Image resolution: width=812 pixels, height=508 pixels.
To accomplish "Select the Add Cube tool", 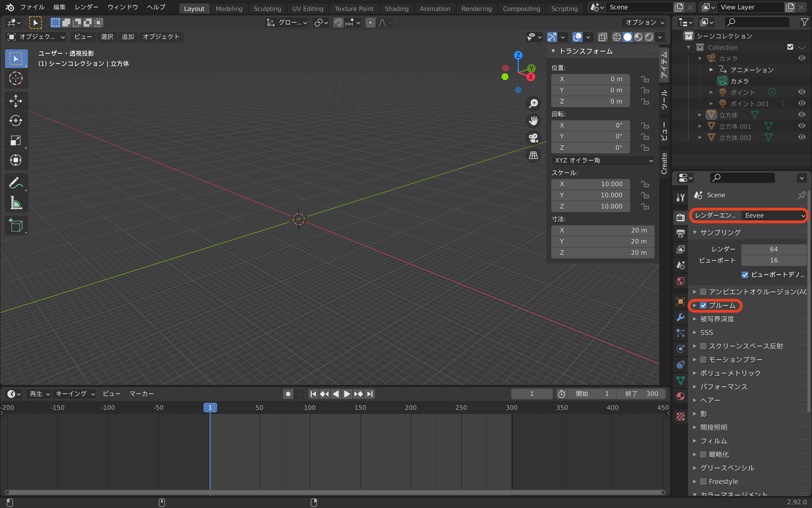I will click(16, 225).
